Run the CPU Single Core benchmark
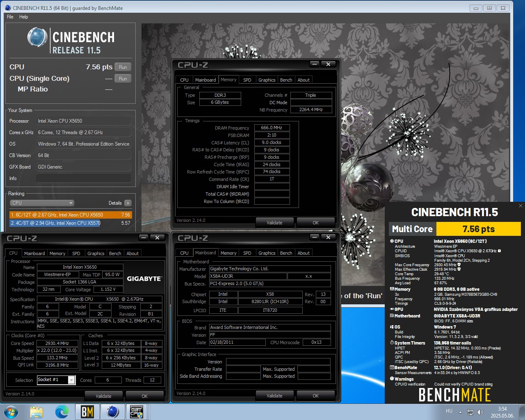The width and height of the screenshot is (525, 420). 123,79
